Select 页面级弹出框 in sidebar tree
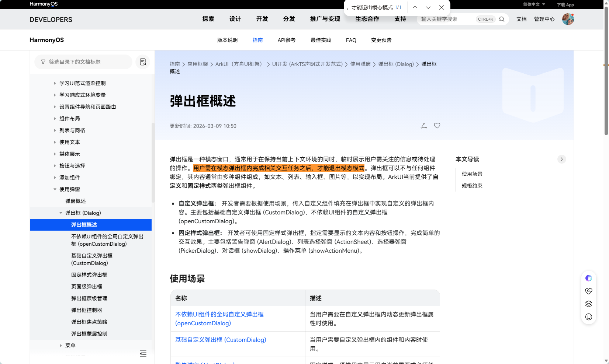Screen dimensions: 609x364 tap(87, 287)
